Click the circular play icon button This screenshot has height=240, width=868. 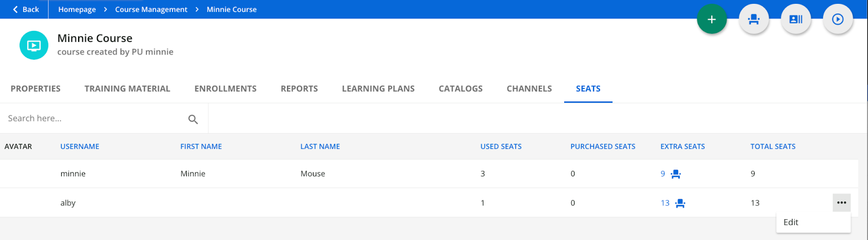838,20
